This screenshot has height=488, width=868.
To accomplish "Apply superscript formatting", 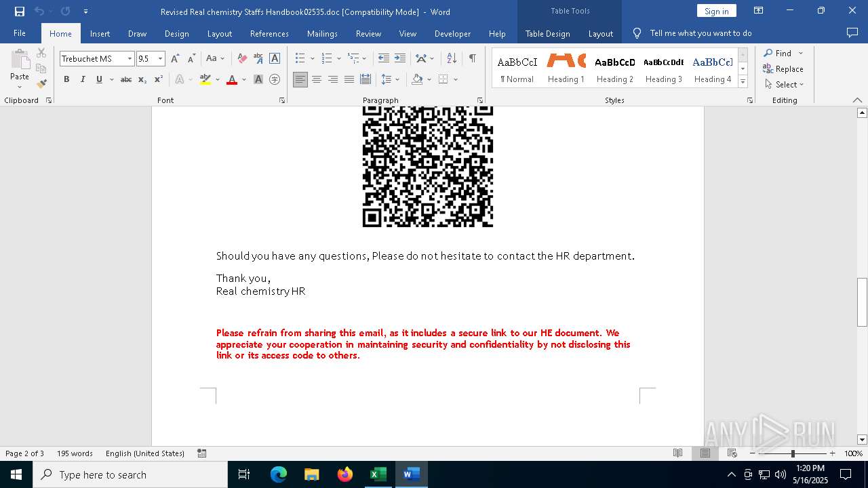I will 159,79.
